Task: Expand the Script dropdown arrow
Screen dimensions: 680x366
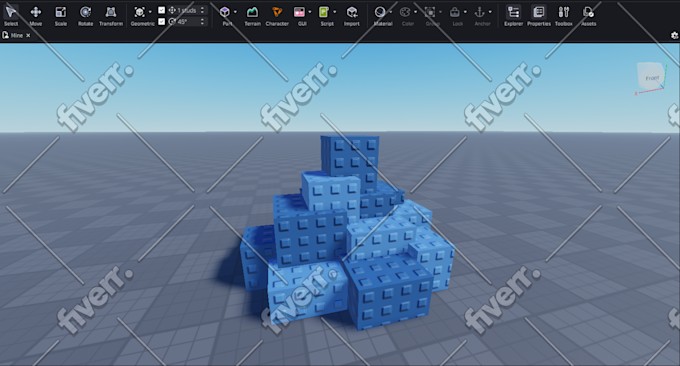Action: click(335, 12)
